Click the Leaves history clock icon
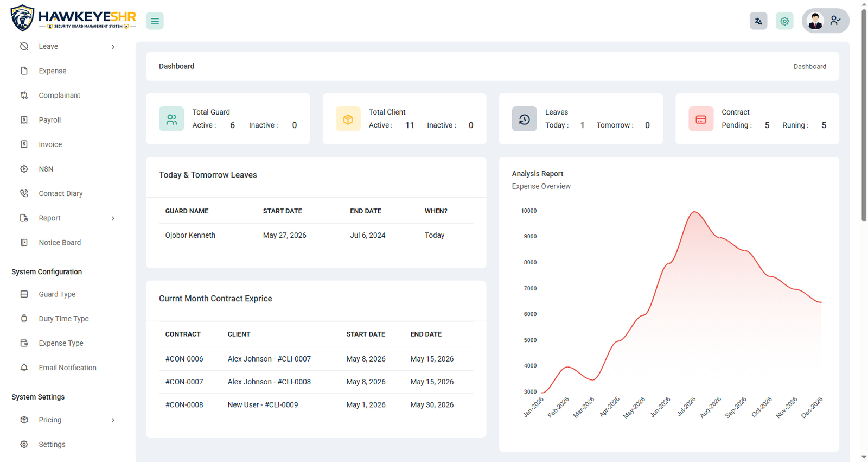The image size is (868, 462). tap(525, 119)
